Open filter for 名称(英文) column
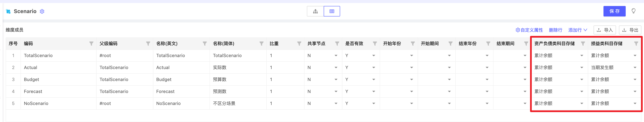This screenshot has width=644, height=122. point(205,44)
